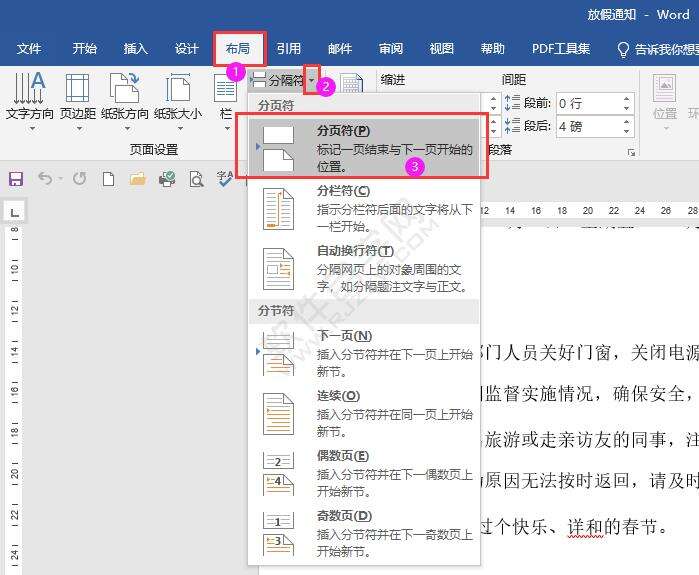Switch to the 布局 Layout tab
Screen dimensions: 699x575
238,49
